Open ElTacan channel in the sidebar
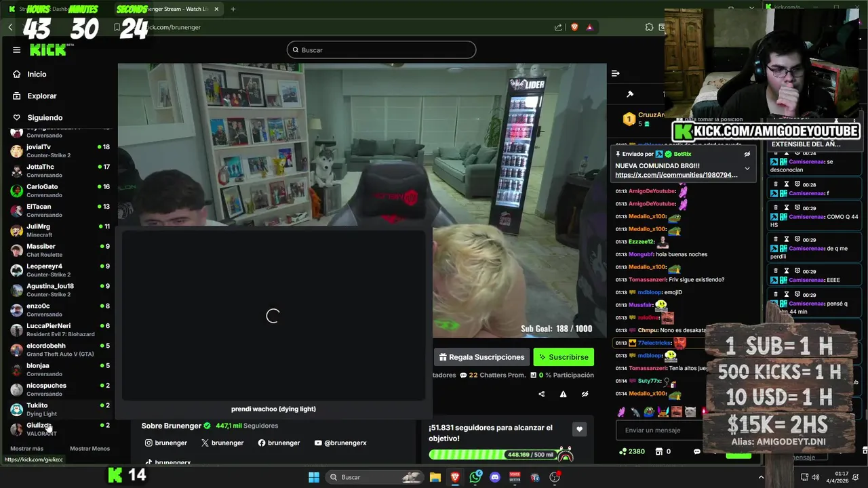Screen dimensions: 868x488 click(x=60, y=210)
